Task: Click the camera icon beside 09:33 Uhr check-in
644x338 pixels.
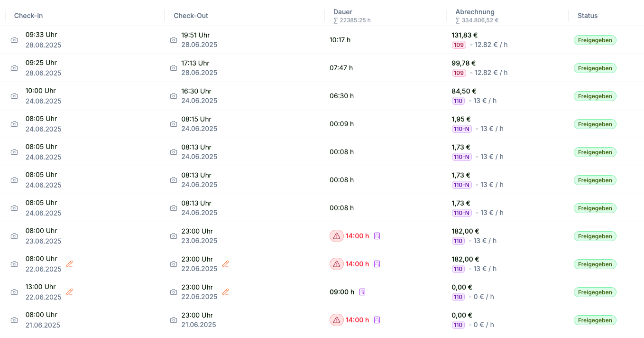Action: pos(14,40)
